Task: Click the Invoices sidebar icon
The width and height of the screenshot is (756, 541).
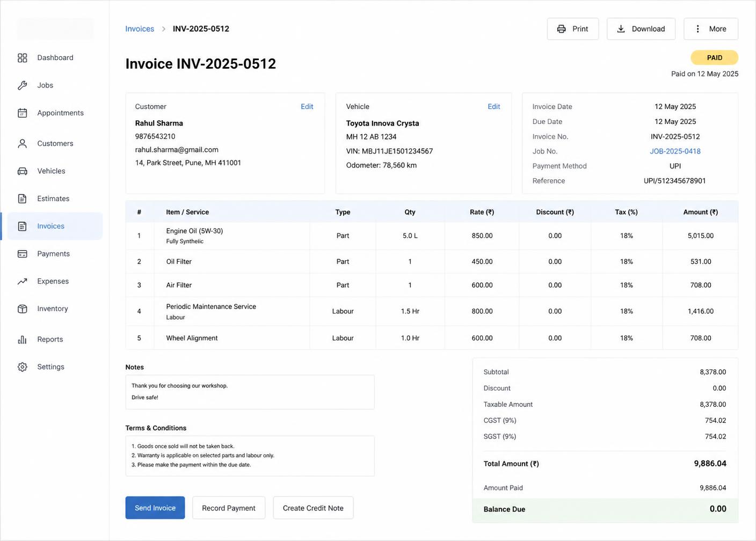Action: 22,226
